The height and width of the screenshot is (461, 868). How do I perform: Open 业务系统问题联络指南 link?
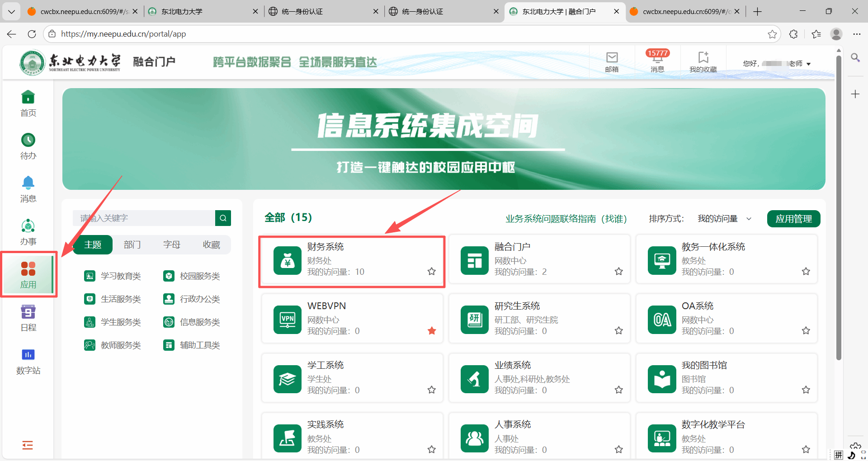pos(566,219)
